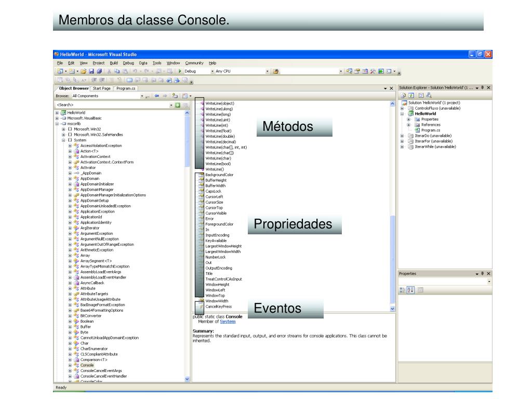The width and height of the screenshot is (532, 399).
Task: Click the green Search go button
Action: pyautogui.click(x=178, y=105)
